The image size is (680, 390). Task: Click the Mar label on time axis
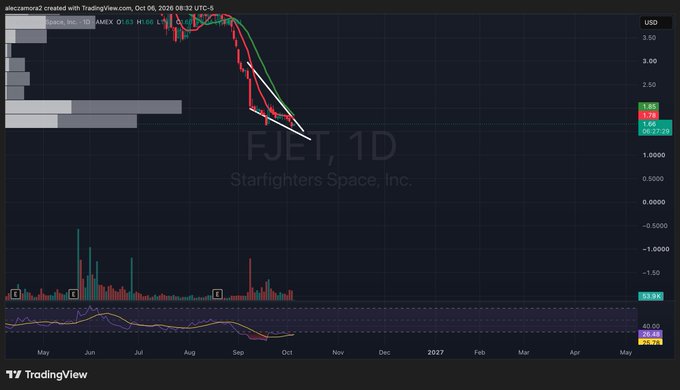click(523, 352)
